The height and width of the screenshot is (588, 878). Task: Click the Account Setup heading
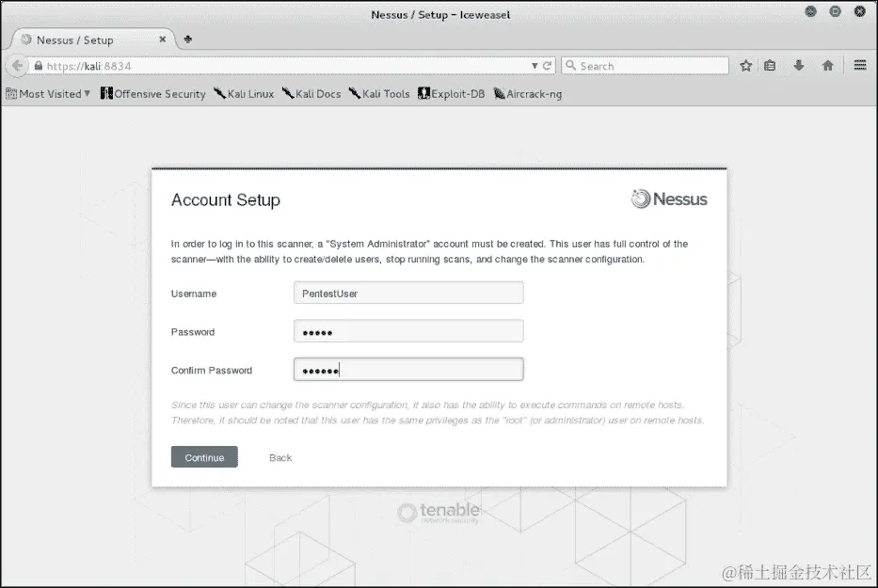[226, 199]
